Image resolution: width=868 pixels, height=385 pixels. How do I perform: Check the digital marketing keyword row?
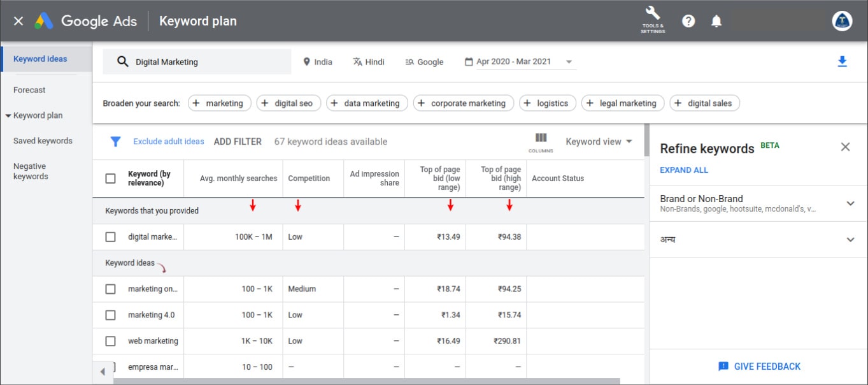[110, 236]
